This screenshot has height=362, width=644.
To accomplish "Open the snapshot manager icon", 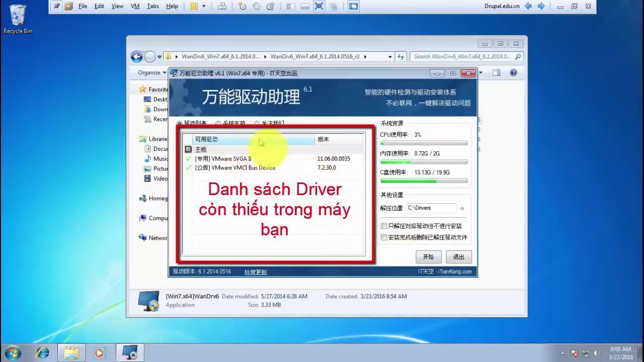I will (x=271, y=6).
